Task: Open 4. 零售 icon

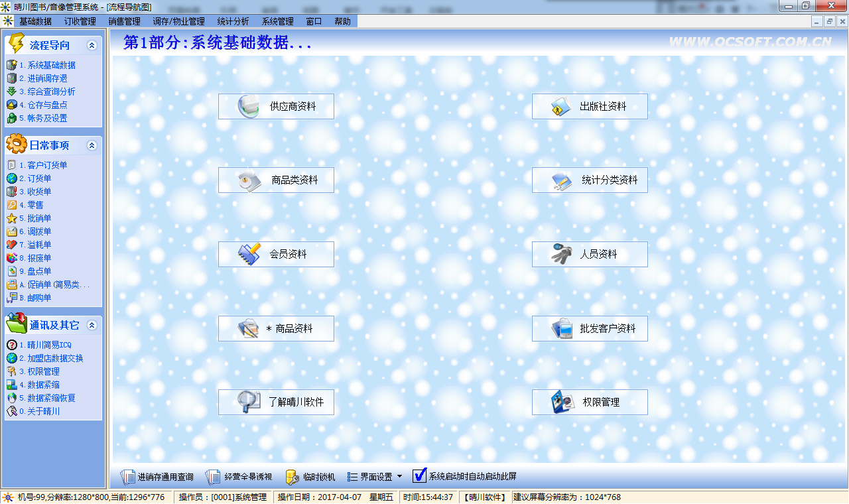Action: click(11, 205)
